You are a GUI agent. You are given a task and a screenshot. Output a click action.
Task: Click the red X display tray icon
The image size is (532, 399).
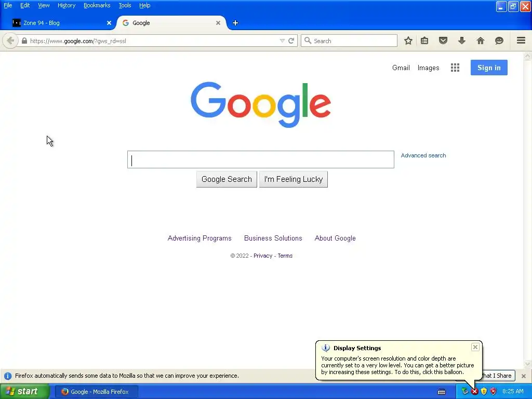pyautogui.click(x=474, y=392)
